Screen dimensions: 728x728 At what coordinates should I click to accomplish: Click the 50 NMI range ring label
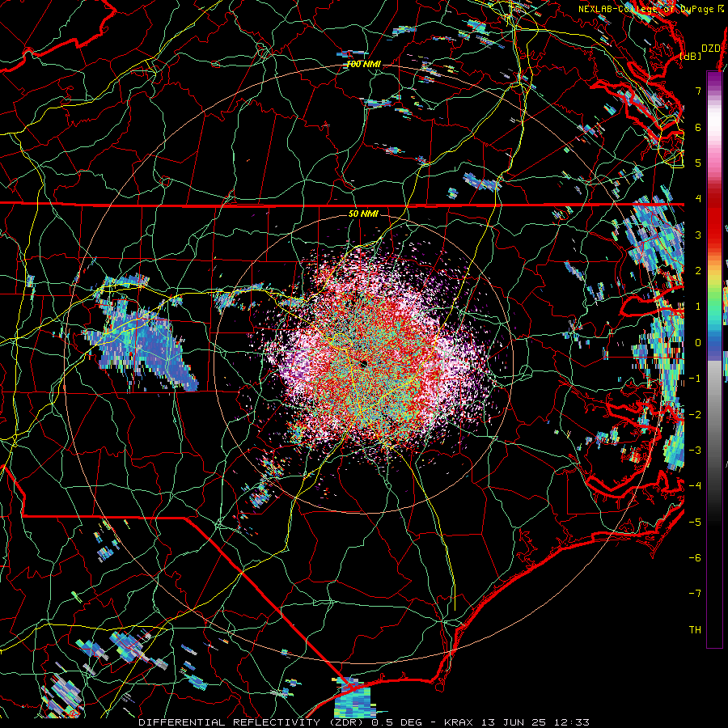tap(363, 214)
